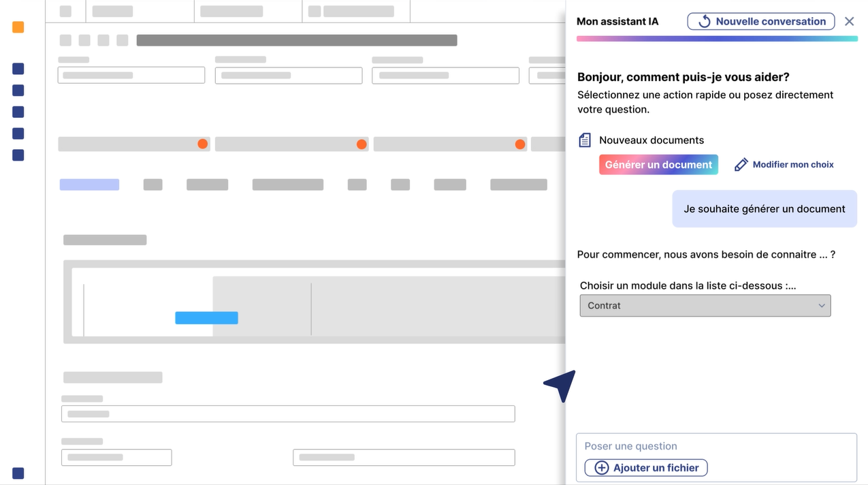Click the first orange status dot
This screenshot has width=868, height=485.
tap(202, 144)
